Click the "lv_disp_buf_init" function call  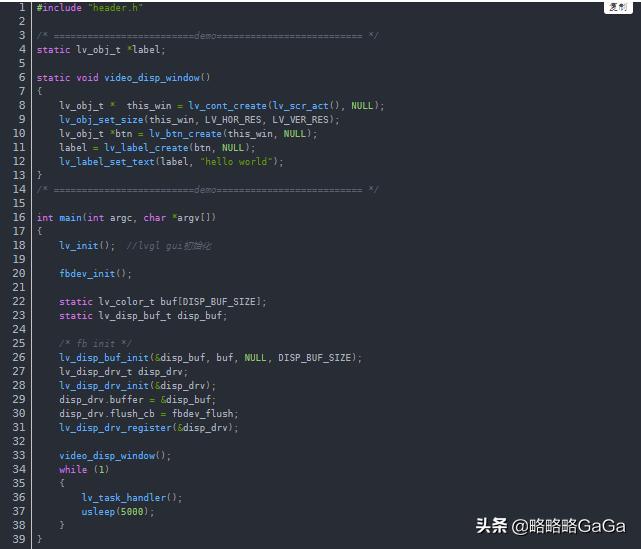pos(104,358)
